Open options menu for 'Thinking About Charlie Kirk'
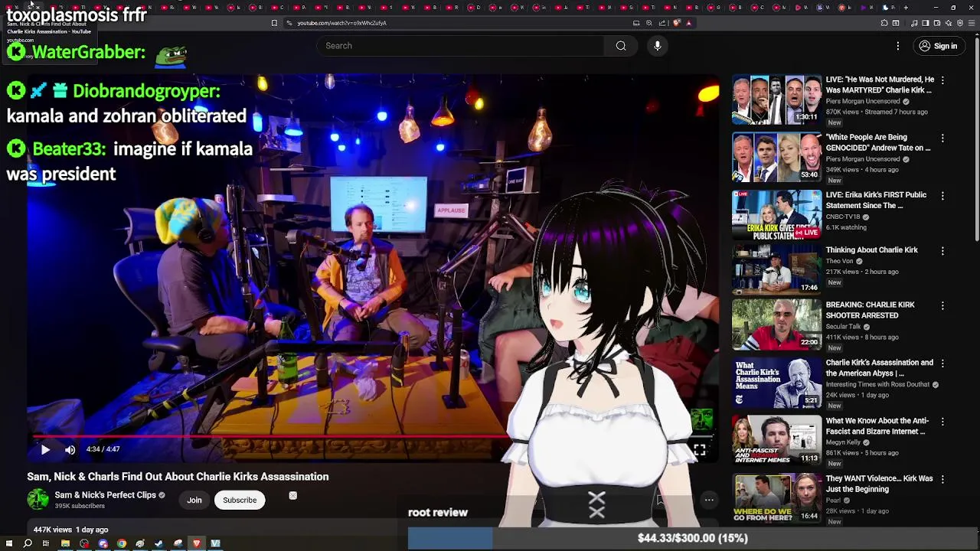Viewport: 980px width, 551px height. click(942, 251)
